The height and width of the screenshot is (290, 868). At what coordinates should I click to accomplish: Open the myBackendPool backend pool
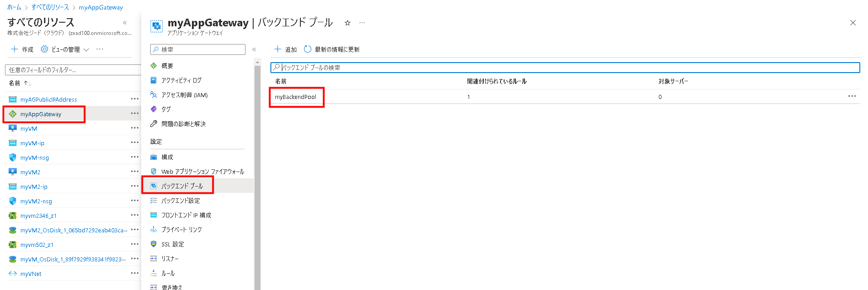coord(295,97)
